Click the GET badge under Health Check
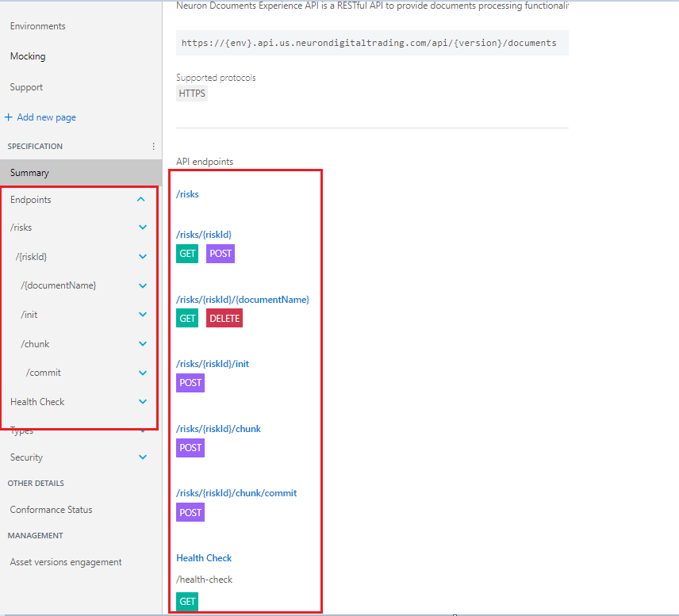This screenshot has width=679, height=616. pyautogui.click(x=187, y=602)
